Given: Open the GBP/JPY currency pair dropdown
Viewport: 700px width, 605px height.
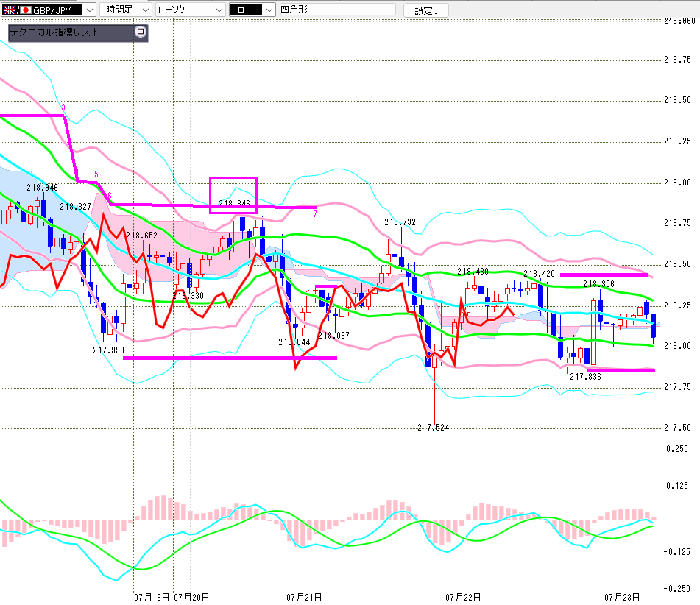Looking at the screenshot, I should coord(90,10).
